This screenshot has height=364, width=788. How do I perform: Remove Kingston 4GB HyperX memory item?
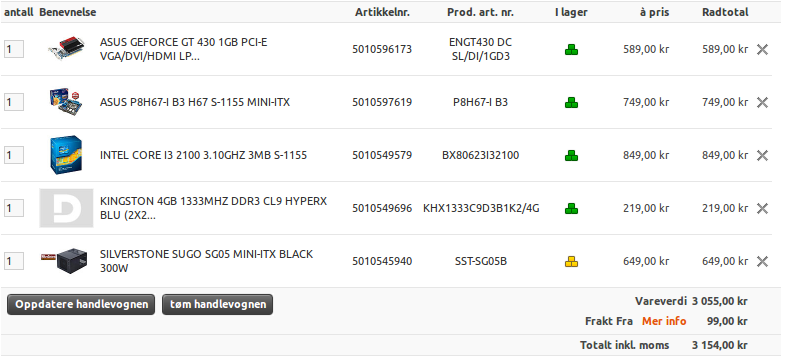coord(762,208)
